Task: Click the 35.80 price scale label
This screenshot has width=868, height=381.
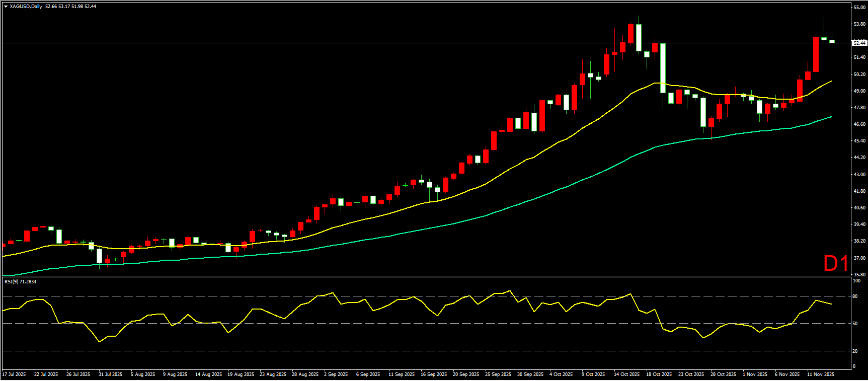Action: pyautogui.click(x=859, y=274)
